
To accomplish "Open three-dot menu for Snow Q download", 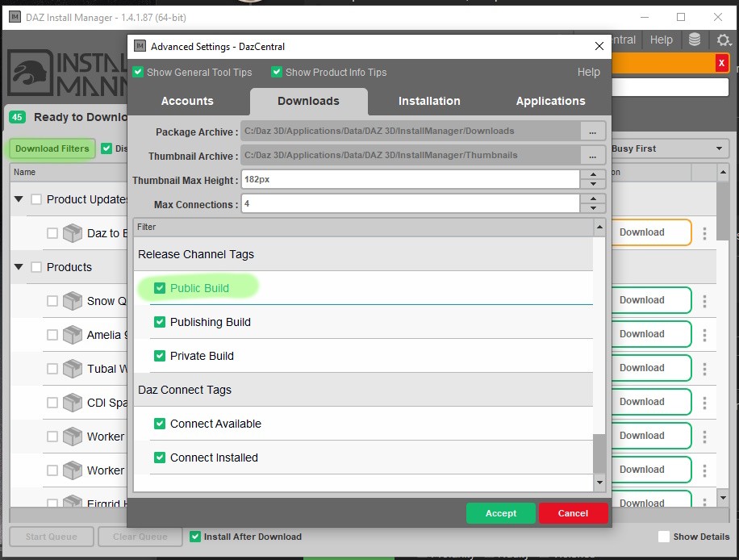I will coord(704,301).
